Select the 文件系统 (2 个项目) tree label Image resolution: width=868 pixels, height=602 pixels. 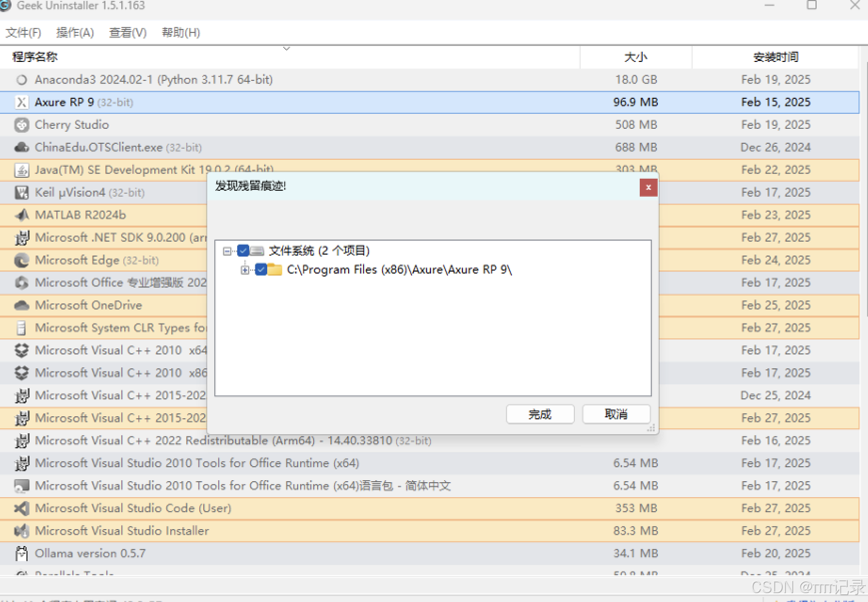point(319,251)
